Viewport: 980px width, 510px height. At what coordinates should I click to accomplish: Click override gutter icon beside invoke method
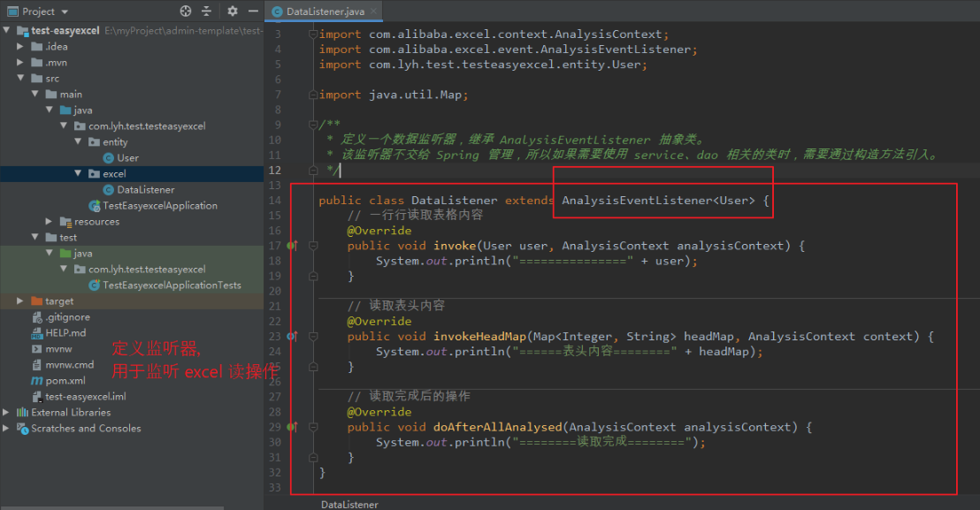pyautogui.click(x=292, y=246)
